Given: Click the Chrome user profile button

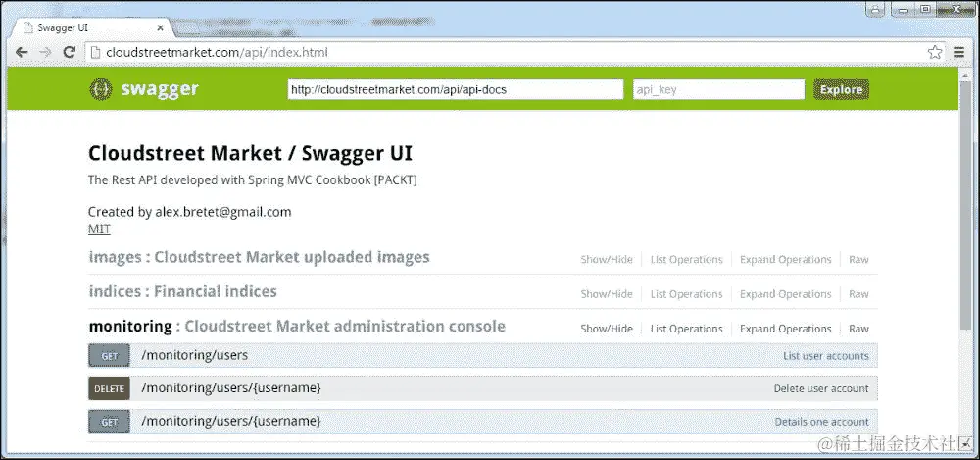Looking at the screenshot, I should 875,9.
